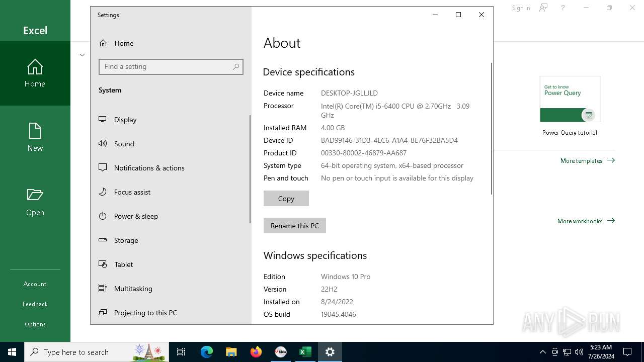The image size is (644, 362).
Task: Open Display settings in the sidebar
Action: (x=170, y=120)
